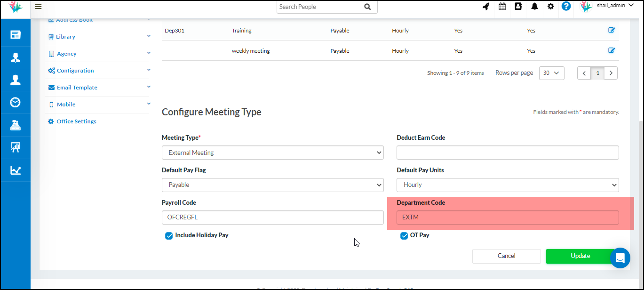Click the green Update button

(x=580, y=256)
